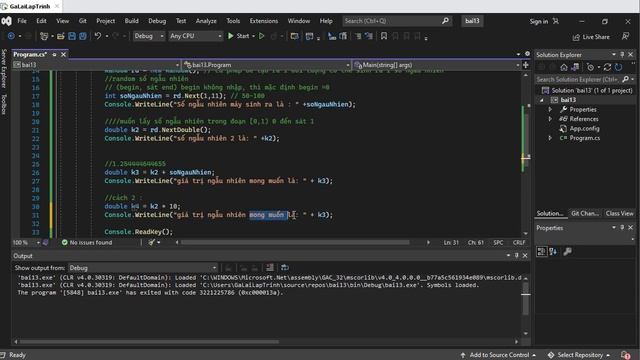Toggle auto-hide pin on Output panel

click(x=516, y=256)
